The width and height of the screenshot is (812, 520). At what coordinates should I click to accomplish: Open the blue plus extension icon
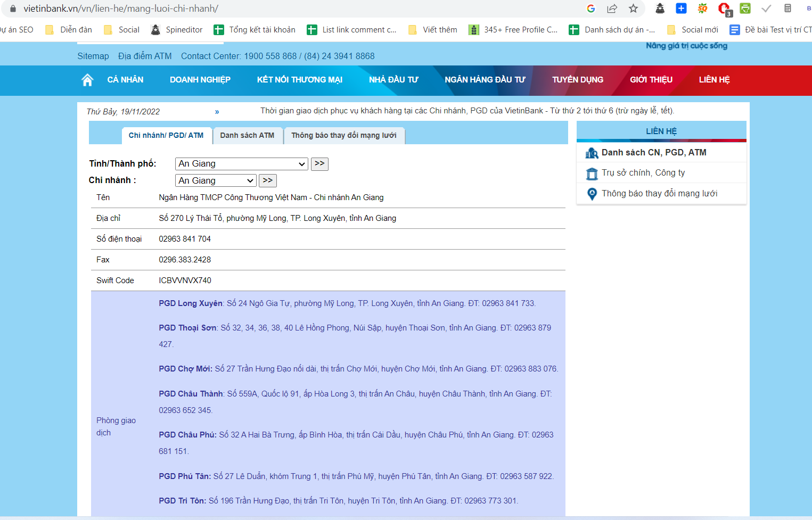pos(681,8)
